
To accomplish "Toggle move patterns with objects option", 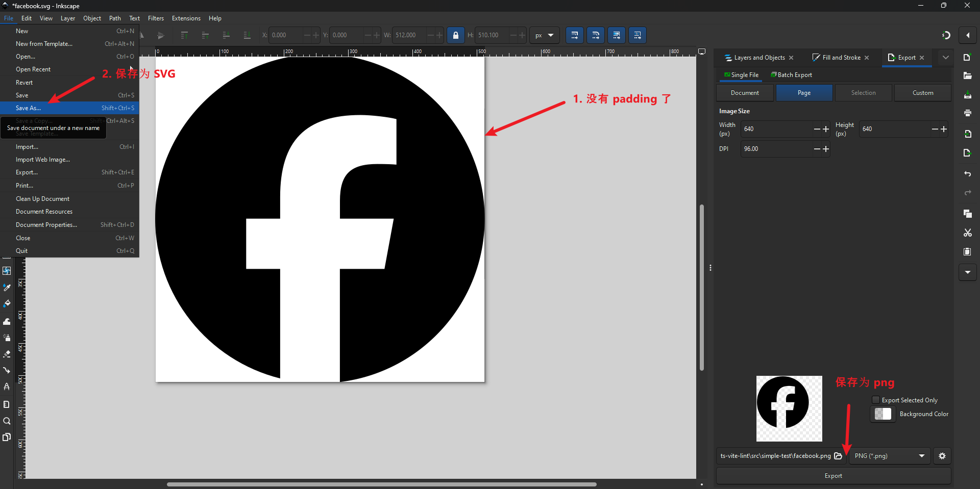I will 638,35.
